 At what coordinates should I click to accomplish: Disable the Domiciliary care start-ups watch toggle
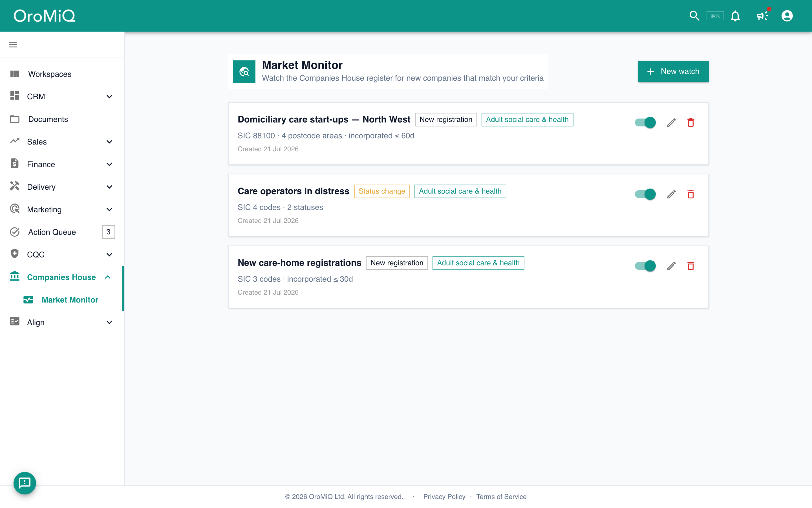[645, 123]
